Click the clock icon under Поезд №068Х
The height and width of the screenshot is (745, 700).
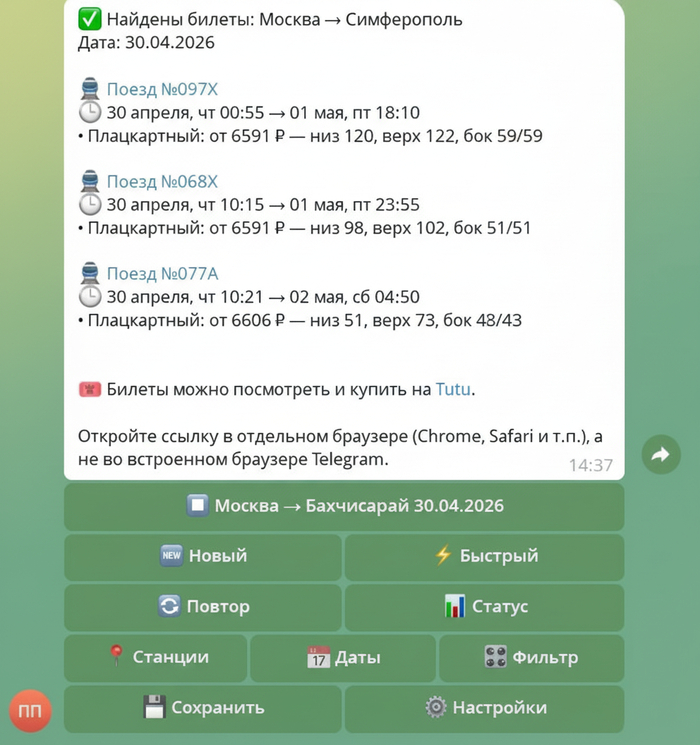[x=89, y=205]
